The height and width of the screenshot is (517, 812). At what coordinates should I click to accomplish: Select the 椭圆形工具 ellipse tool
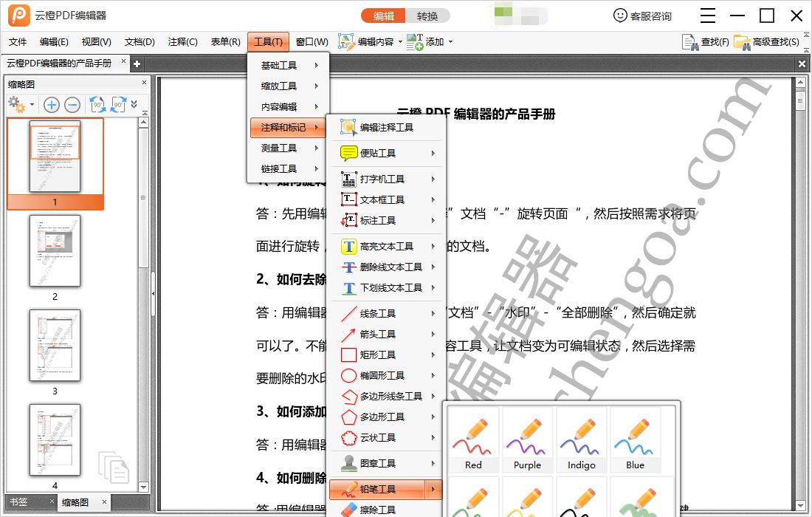tap(386, 376)
